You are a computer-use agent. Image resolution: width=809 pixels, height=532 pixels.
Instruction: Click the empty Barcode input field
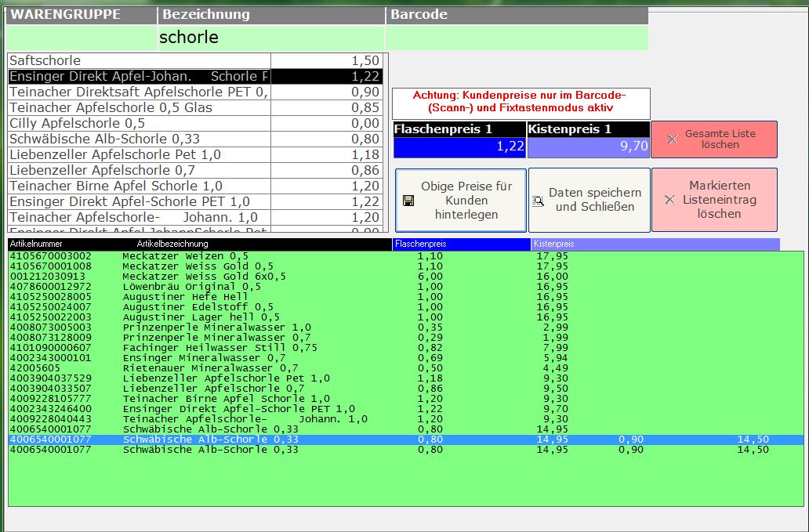[x=517, y=38]
